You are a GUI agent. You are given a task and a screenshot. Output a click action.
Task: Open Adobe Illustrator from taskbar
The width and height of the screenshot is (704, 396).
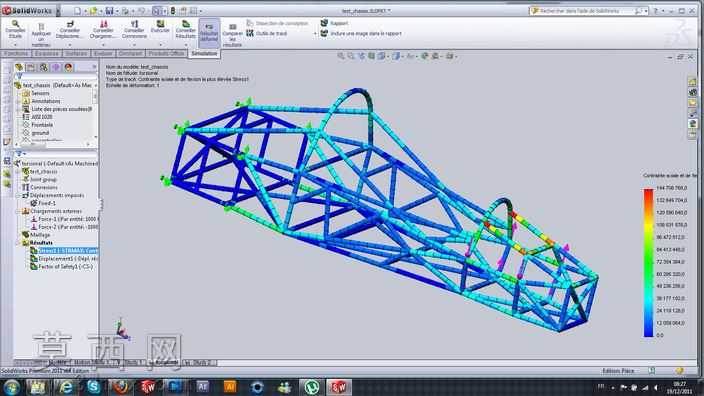point(229,387)
